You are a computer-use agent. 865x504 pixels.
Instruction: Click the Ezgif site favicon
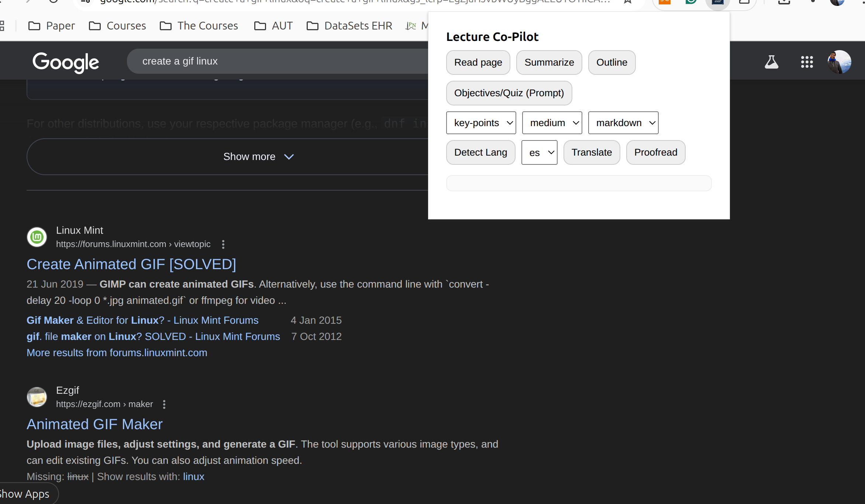[x=37, y=397]
